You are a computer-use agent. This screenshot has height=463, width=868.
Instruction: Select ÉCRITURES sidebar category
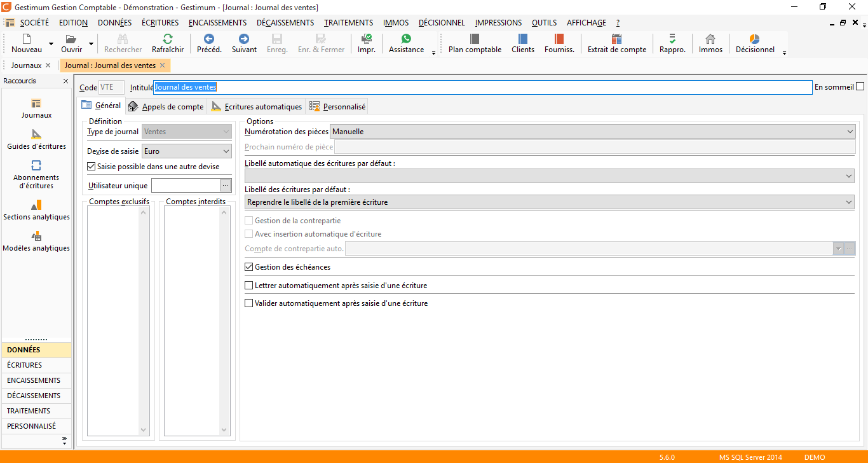point(36,365)
